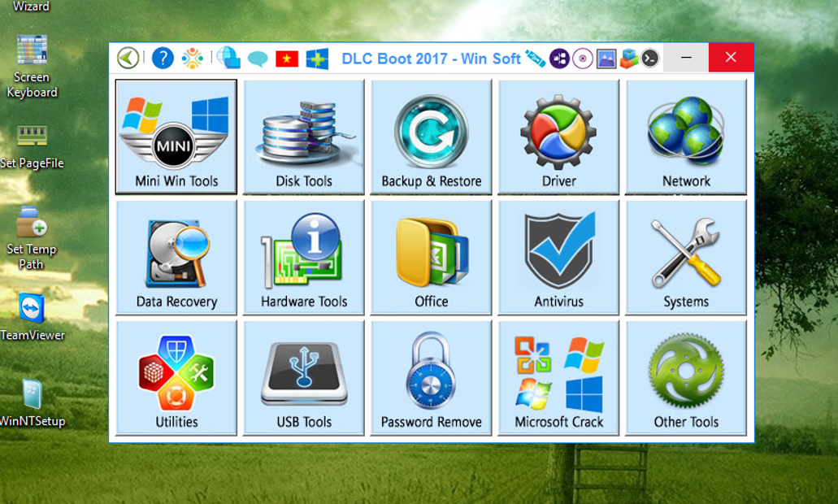Image resolution: width=838 pixels, height=504 pixels.
Task: Click the colorful people circle icon
Action: click(193, 58)
